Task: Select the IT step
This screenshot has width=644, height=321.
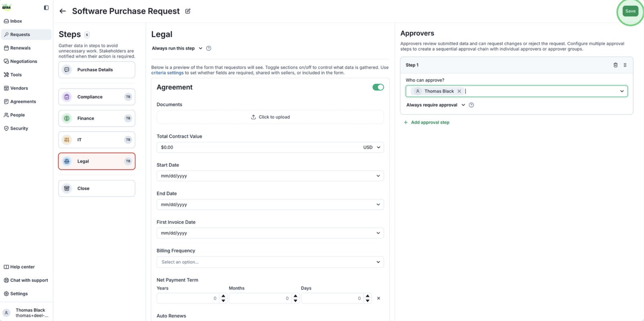Action: click(97, 140)
